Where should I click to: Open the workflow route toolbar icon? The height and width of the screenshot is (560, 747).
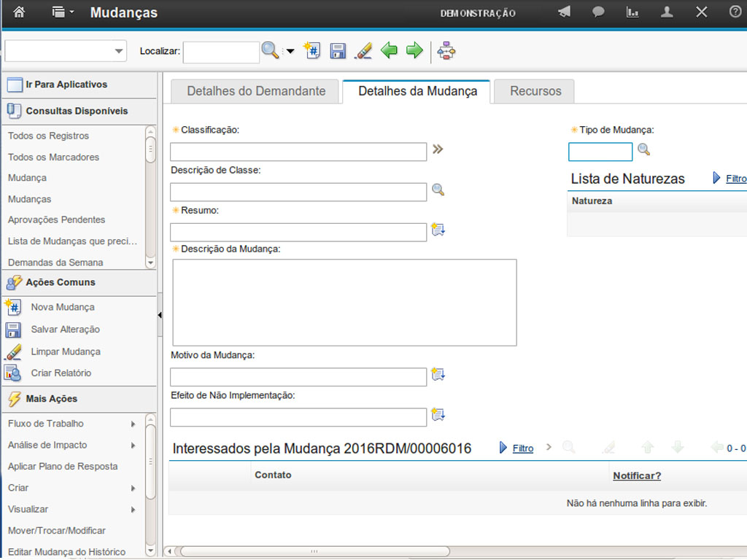point(446,50)
